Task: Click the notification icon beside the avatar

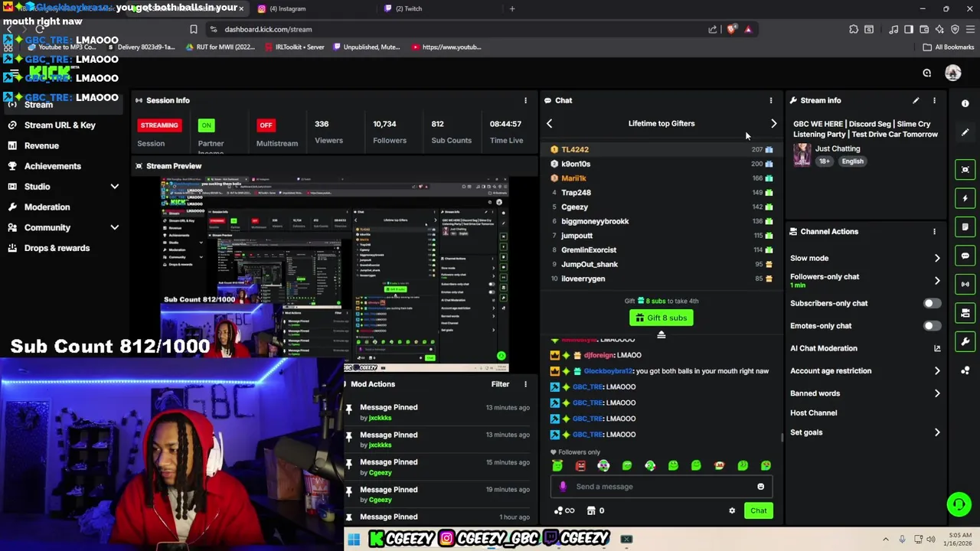Action: click(x=926, y=73)
